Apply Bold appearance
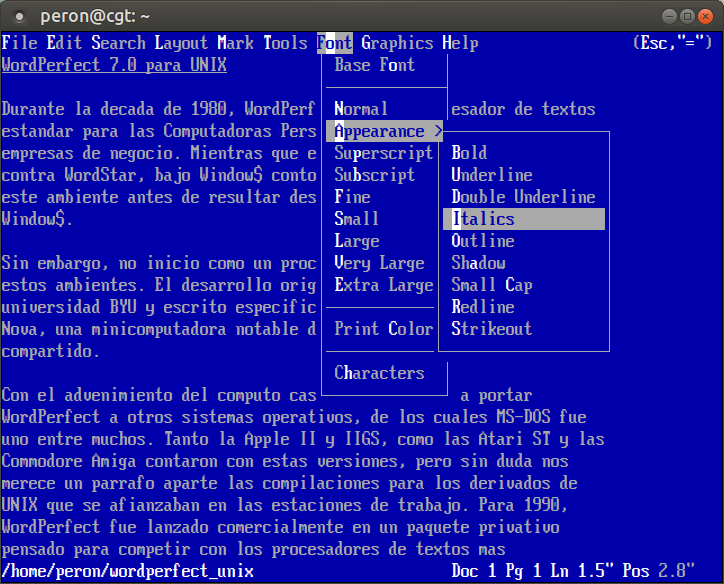 (469, 153)
